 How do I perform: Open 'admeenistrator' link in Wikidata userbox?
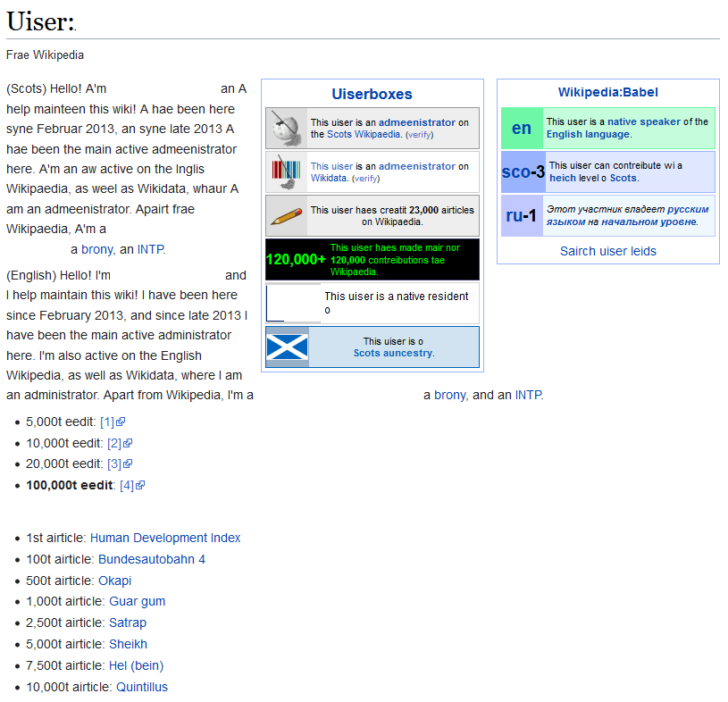pos(416,166)
